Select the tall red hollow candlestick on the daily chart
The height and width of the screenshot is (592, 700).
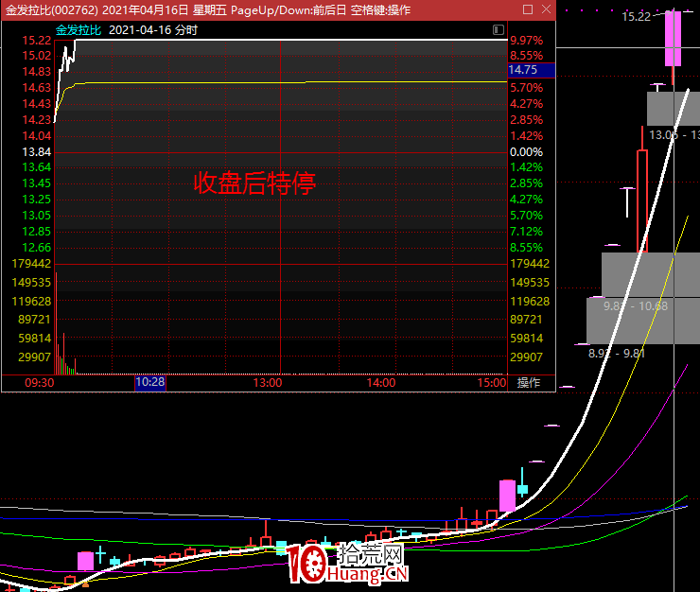[x=642, y=200]
